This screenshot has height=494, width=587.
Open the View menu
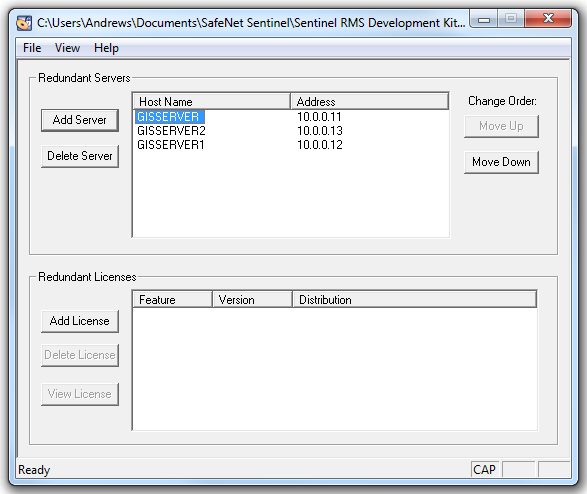click(67, 48)
